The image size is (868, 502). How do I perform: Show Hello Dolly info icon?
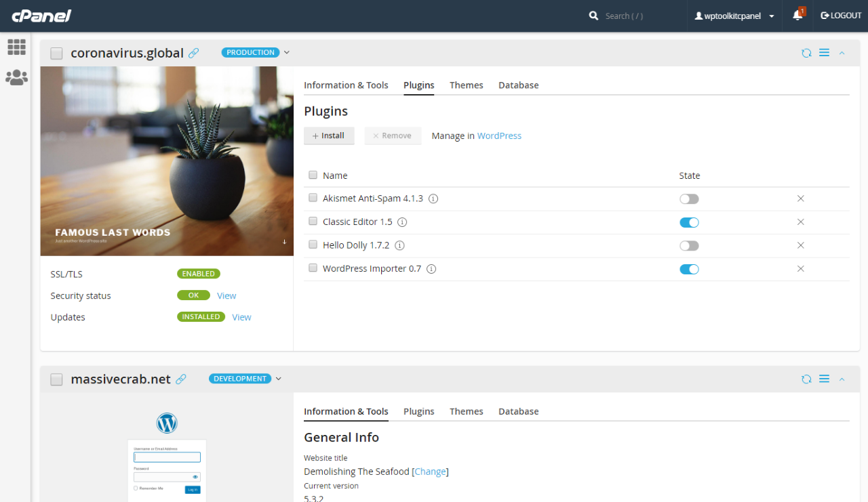point(399,245)
